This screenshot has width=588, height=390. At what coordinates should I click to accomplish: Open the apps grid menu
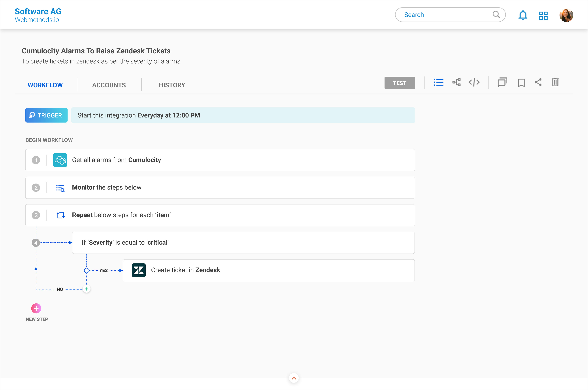pos(543,16)
